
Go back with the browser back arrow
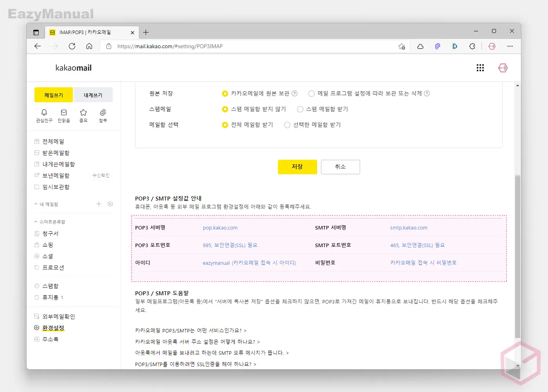[x=38, y=46]
